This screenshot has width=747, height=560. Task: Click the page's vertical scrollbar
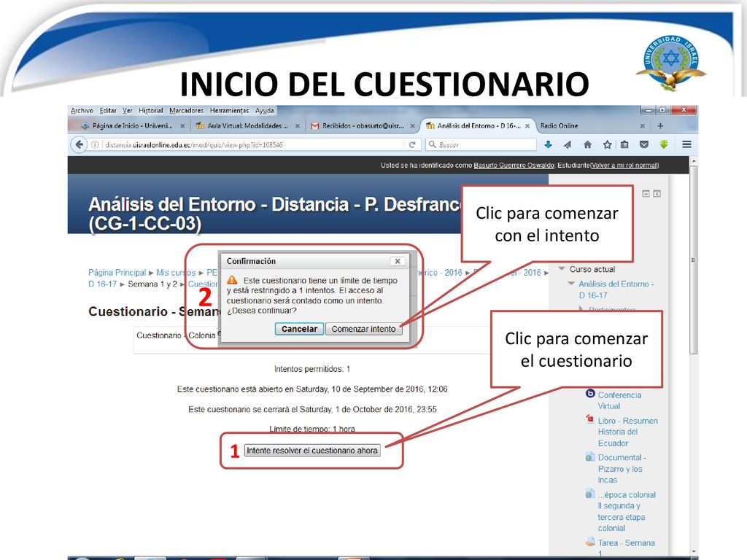694,260
